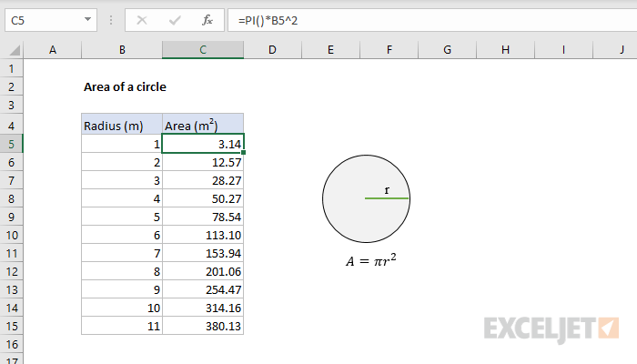Select the cell with area 28.27

(x=203, y=180)
